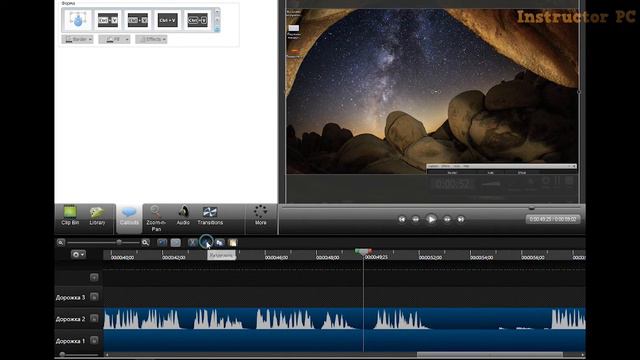Click the timeline zoom in magnifier
This screenshot has width=640, height=360.
tap(145, 242)
